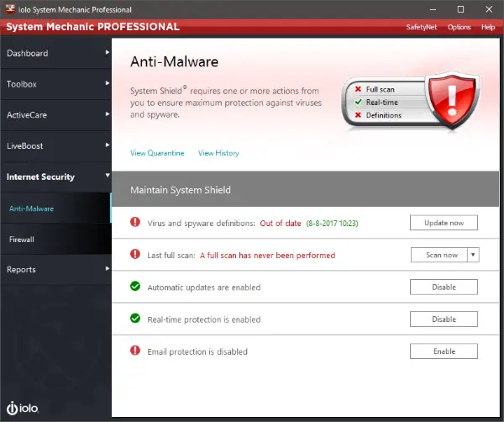
Task: Open the LiveBoost section
Action: coord(56,145)
